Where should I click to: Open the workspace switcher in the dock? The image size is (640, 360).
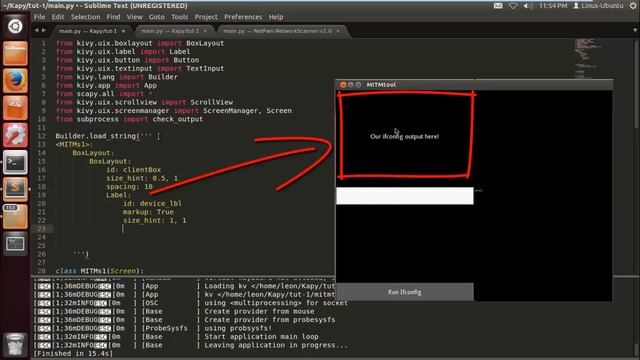(15, 244)
